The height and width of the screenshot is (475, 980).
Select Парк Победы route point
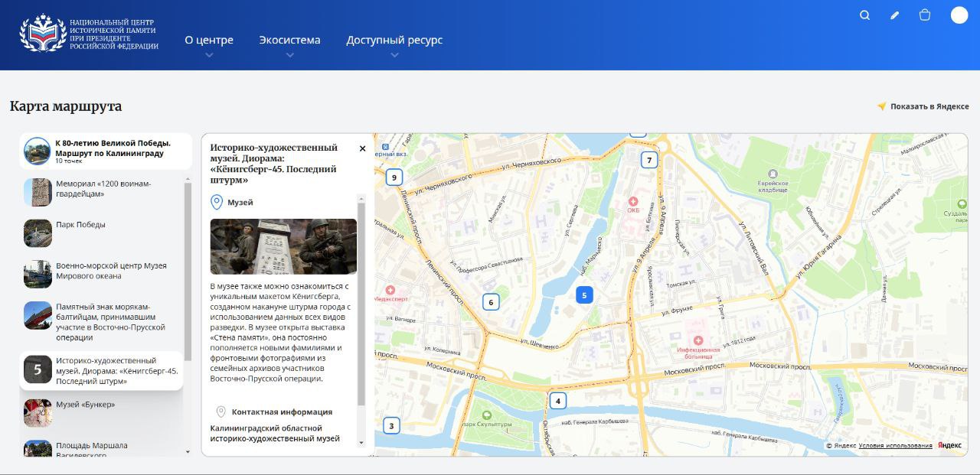103,233
